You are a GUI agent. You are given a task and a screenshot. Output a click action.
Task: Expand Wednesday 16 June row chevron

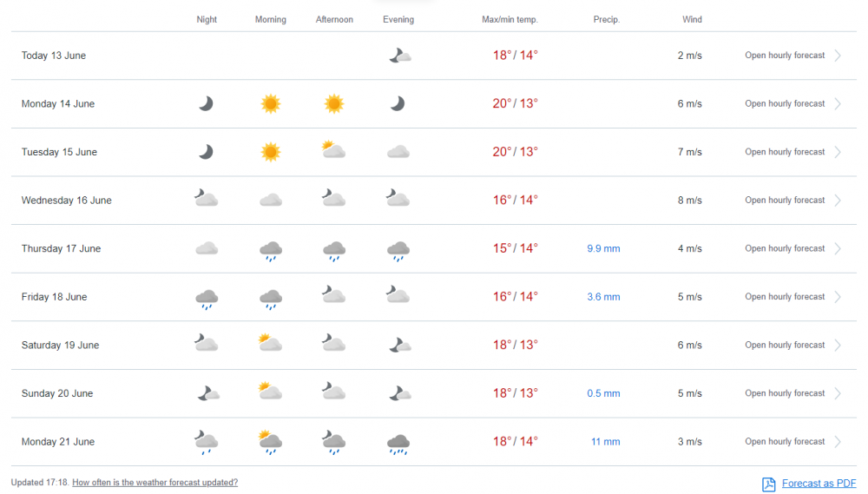click(x=838, y=201)
